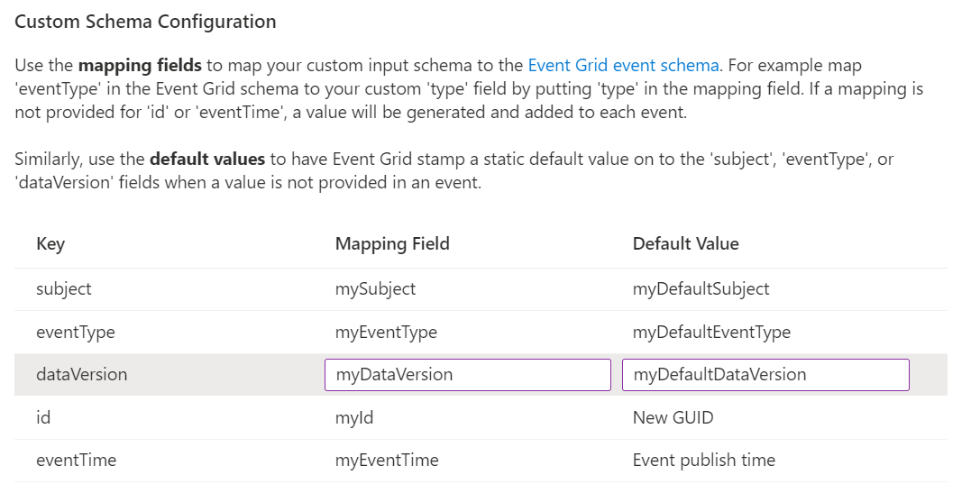Click the myId mapping field cell

pos(354,417)
